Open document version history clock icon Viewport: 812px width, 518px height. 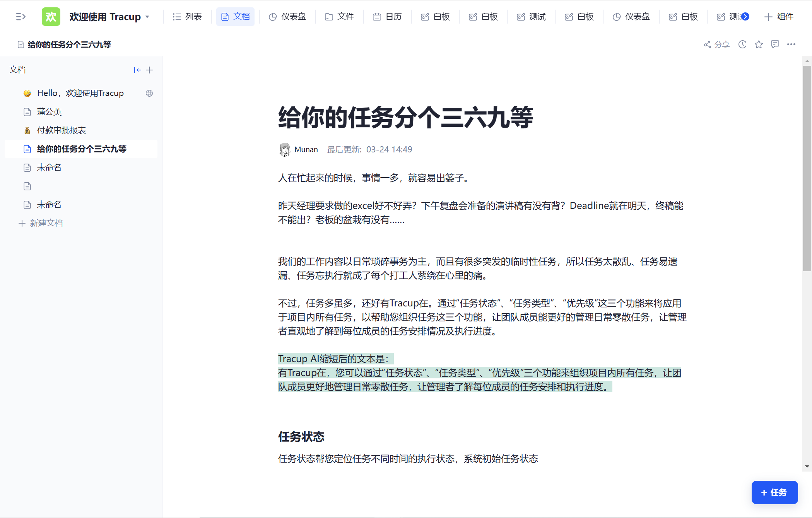pyautogui.click(x=742, y=44)
